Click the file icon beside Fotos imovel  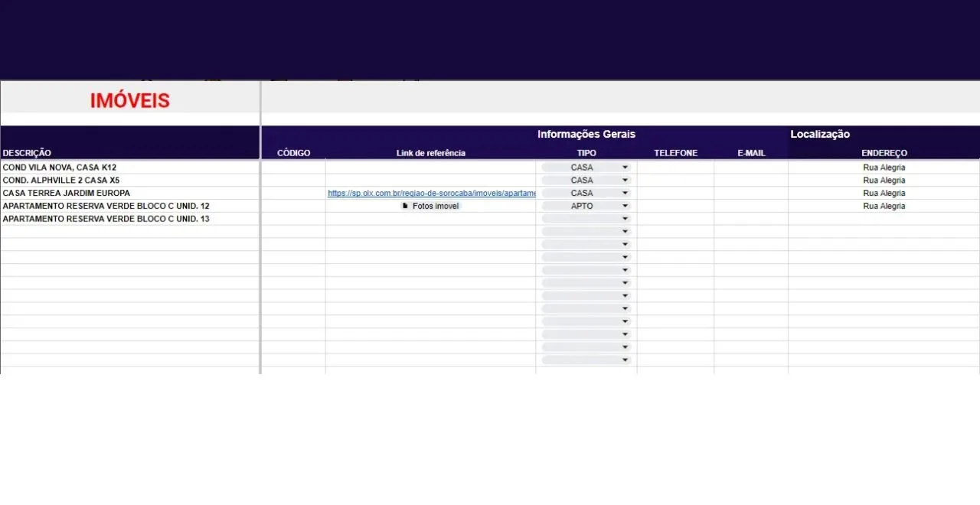[x=405, y=206]
